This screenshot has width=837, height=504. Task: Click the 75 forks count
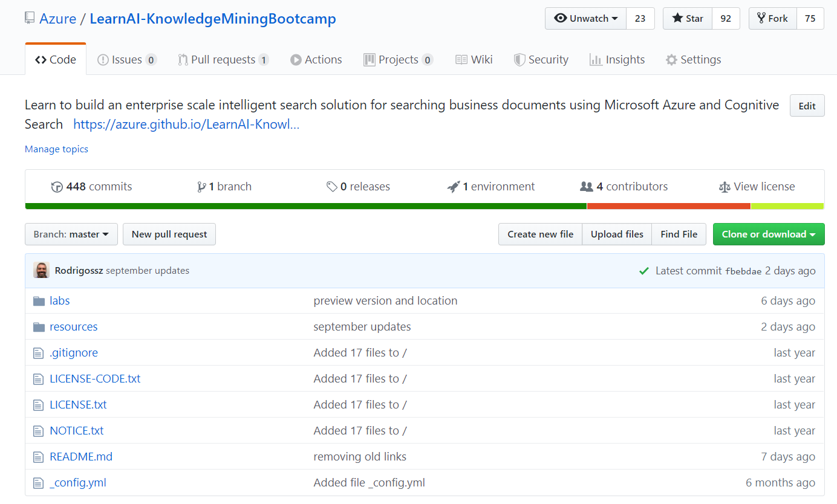(810, 19)
